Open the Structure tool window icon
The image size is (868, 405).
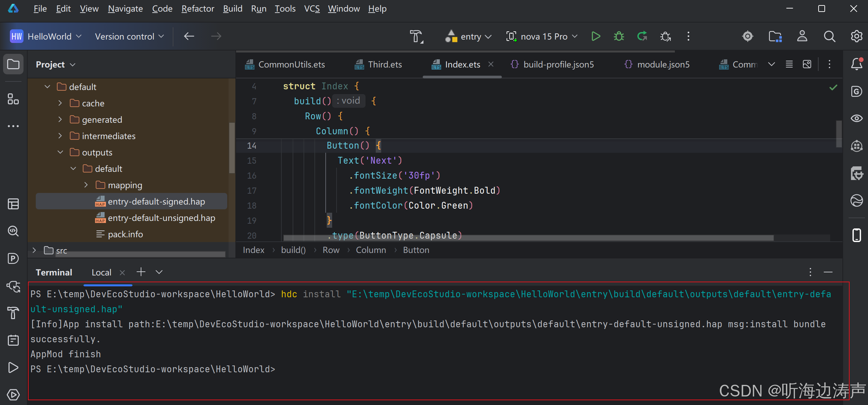click(13, 99)
